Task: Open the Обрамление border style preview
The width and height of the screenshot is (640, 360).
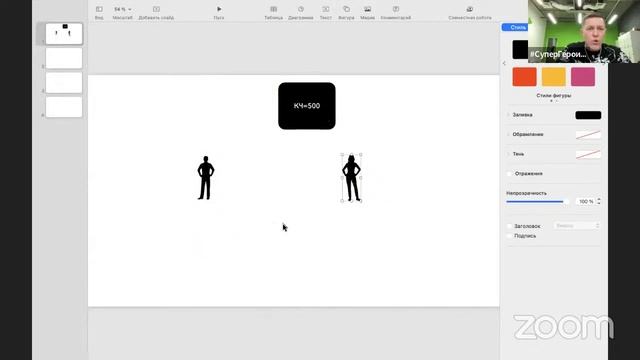Action: 588,135
